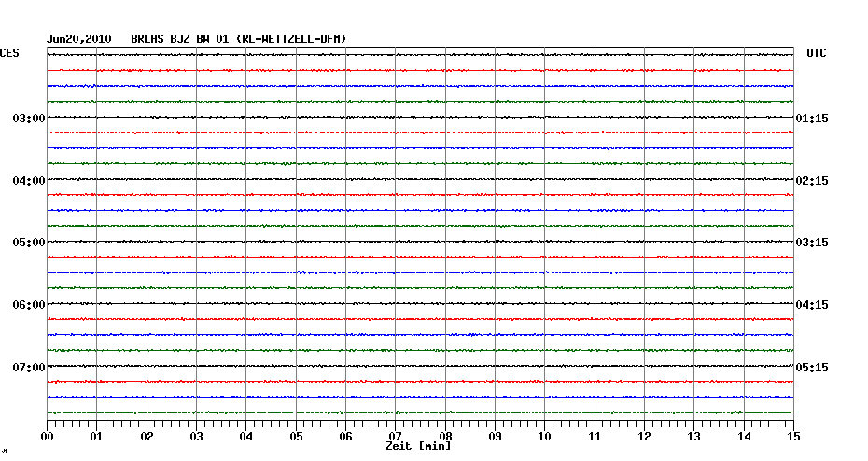Image resolution: width=868 pixels, height=461 pixels.
Task: Click the 02:15 UTC time label
Action: 811,180
